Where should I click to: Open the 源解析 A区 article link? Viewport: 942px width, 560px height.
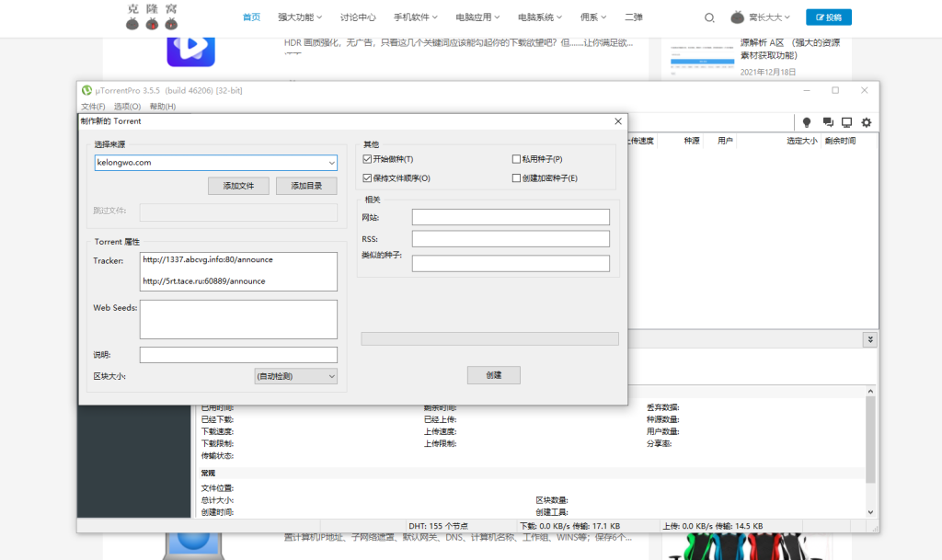790,50
